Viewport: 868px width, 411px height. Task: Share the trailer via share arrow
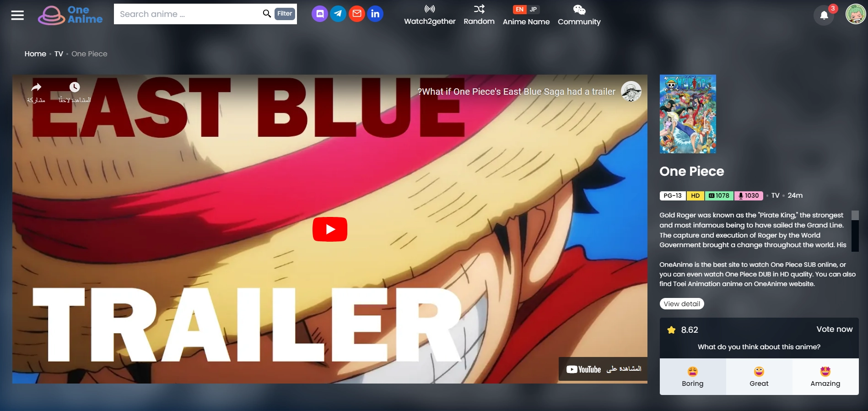tap(36, 92)
